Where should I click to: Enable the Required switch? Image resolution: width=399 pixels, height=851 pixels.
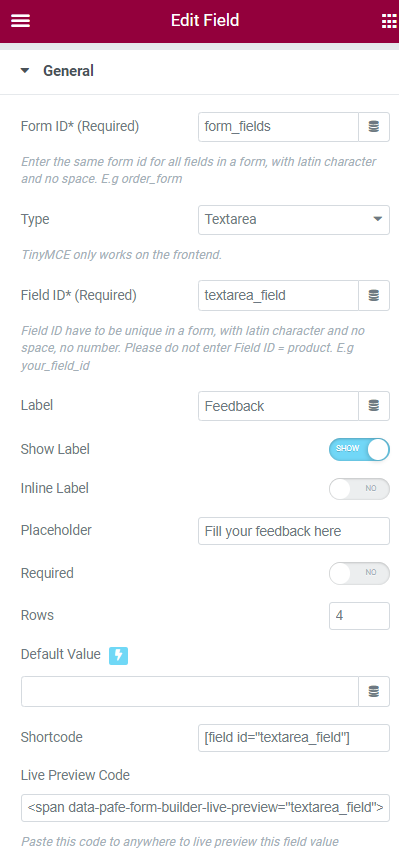pos(359,573)
